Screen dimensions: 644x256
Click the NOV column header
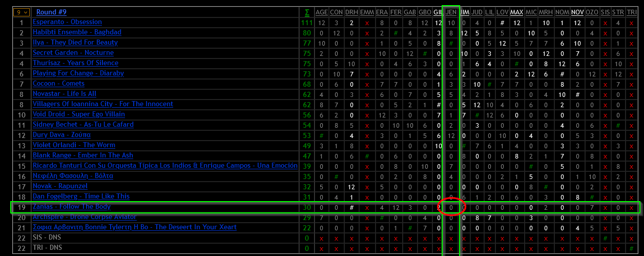pyautogui.click(x=577, y=12)
